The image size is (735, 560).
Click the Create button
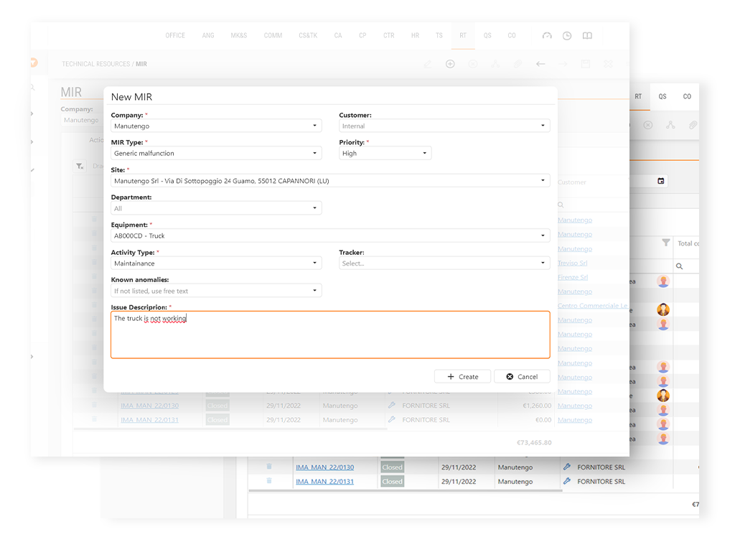click(x=462, y=376)
